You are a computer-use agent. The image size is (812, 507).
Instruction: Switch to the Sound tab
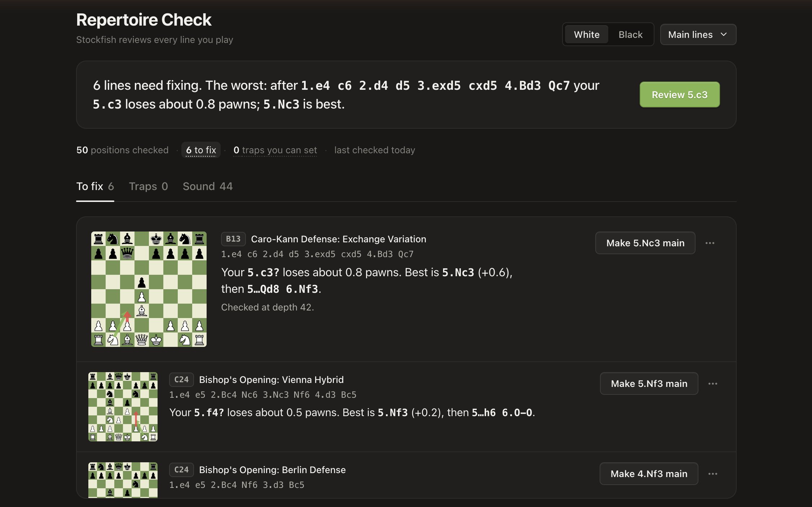[x=208, y=186]
